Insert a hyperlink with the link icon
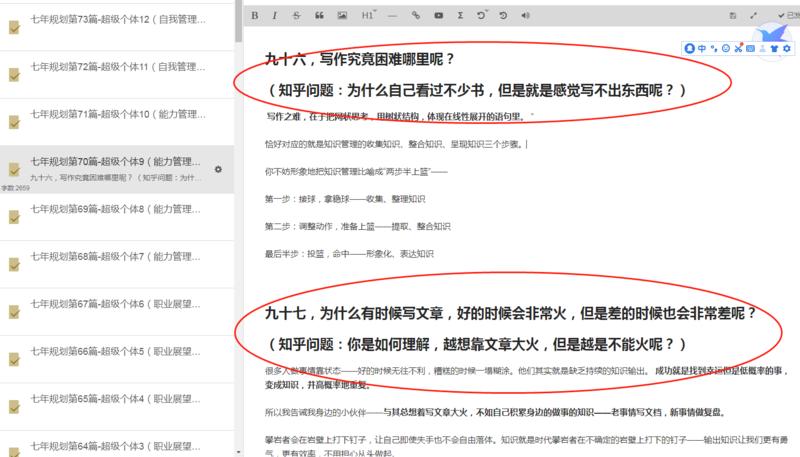Screen dimensions: 800x457 coord(416,15)
